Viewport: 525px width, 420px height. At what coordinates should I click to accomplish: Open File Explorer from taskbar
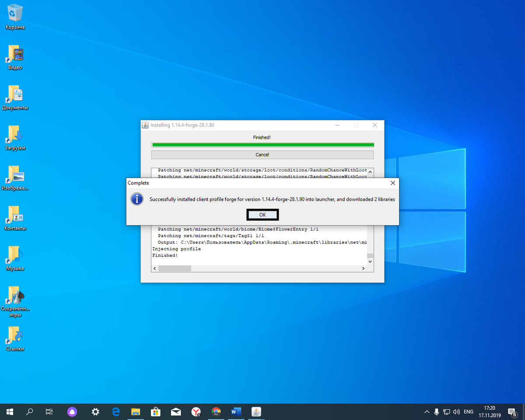tap(136, 412)
